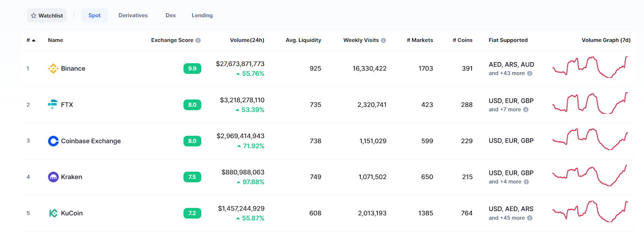Open the FTX exchange link
This screenshot has height=233, width=644.
tap(67, 105)
